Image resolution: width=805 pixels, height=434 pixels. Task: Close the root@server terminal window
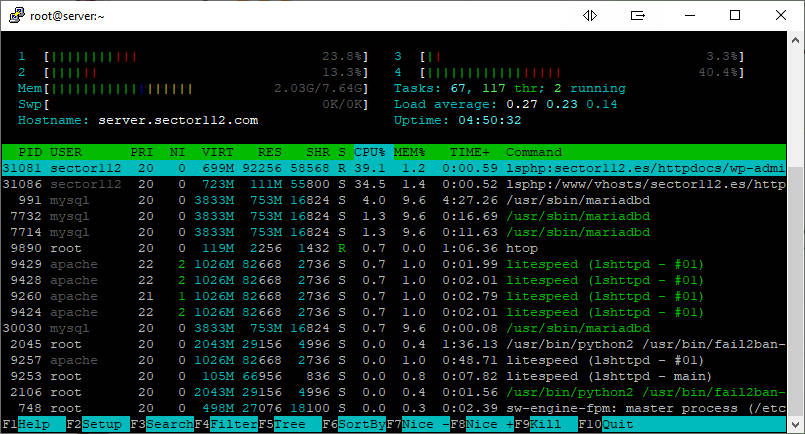click(781, 15)
